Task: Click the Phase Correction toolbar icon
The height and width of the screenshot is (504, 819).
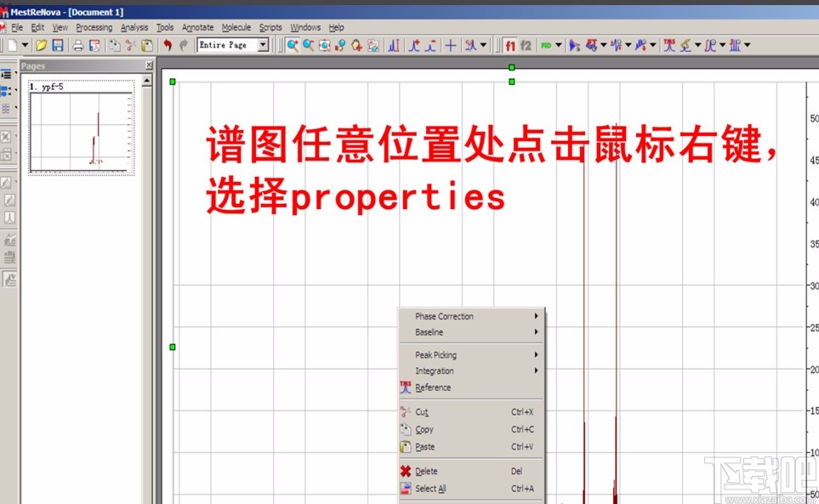Action: click(x=617, y=45)
